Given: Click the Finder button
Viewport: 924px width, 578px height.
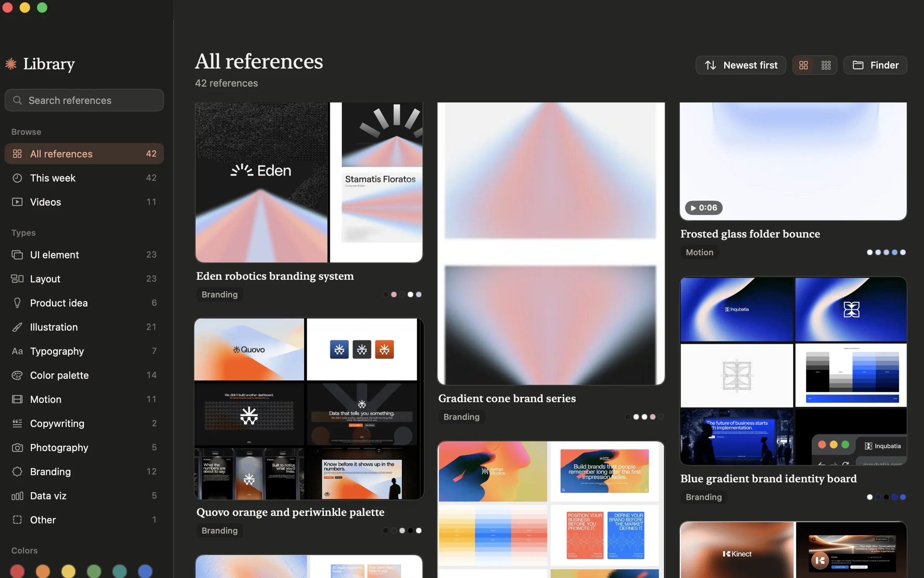Looking at the screenshot, I should pyautogui.click(x=875, y=65).
